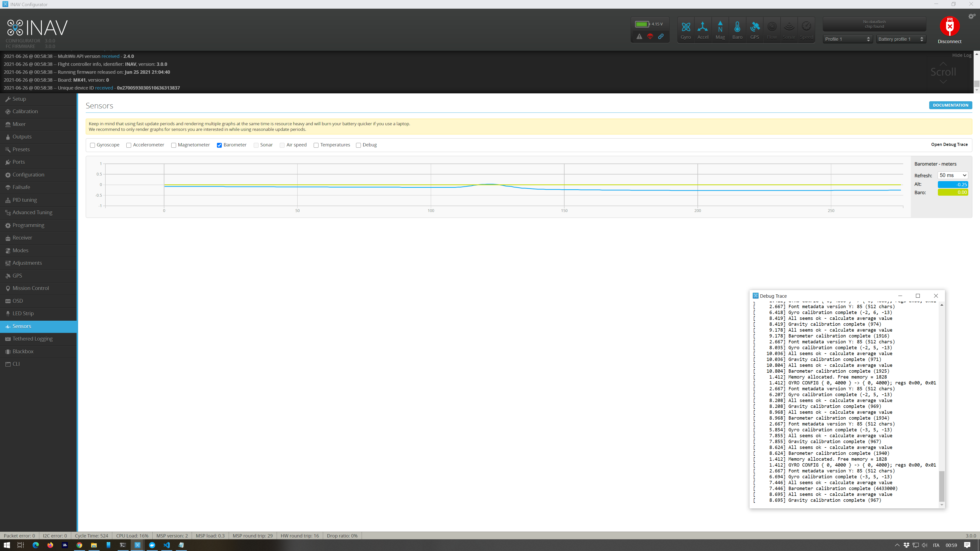Click the DOCUMENTATION button
980x551 pixels.
[x=950, y=105]
